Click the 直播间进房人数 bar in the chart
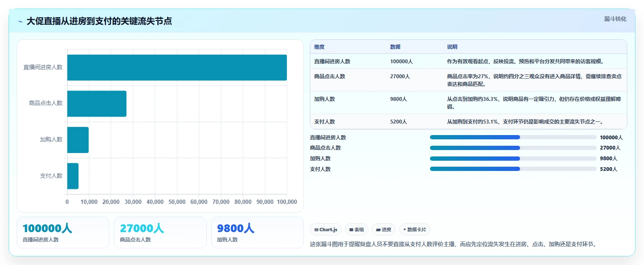The width and height of the screenshot is (644, 265). point(177,68)
